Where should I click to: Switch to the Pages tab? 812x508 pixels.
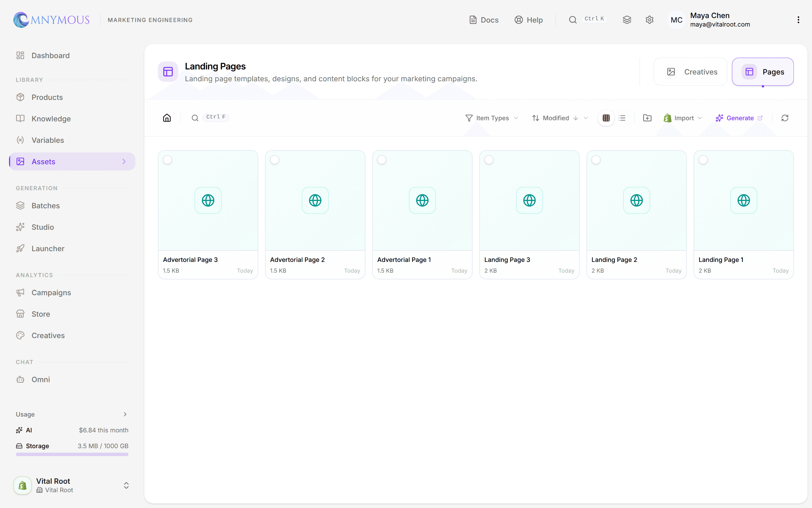pos(763,72)
